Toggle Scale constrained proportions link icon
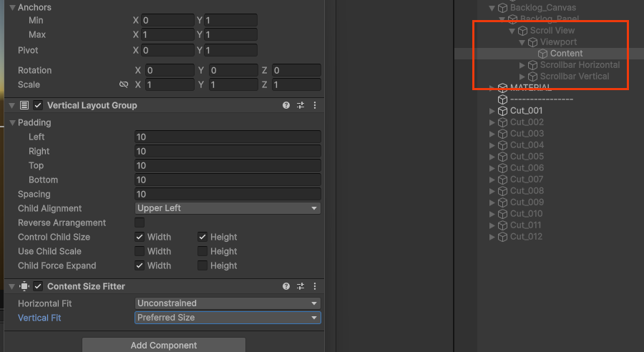The width and height of the screenshot is (644, 352). [x=124, y=84]
